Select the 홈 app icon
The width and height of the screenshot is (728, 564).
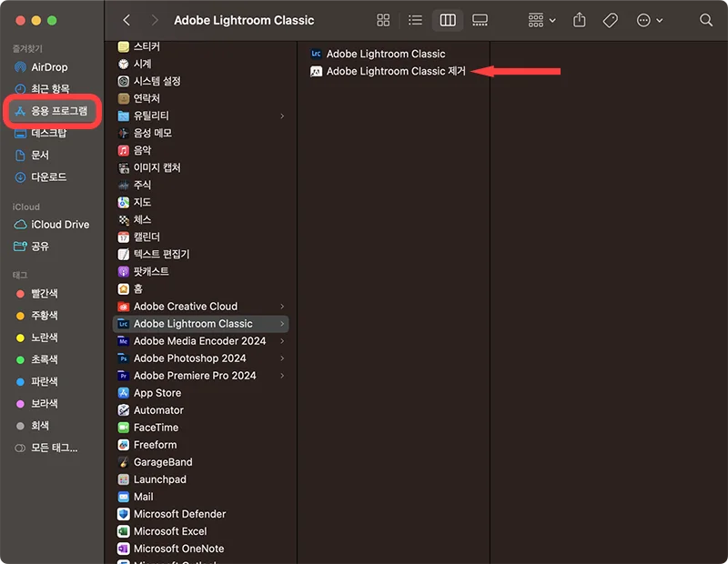pos(123,289)
